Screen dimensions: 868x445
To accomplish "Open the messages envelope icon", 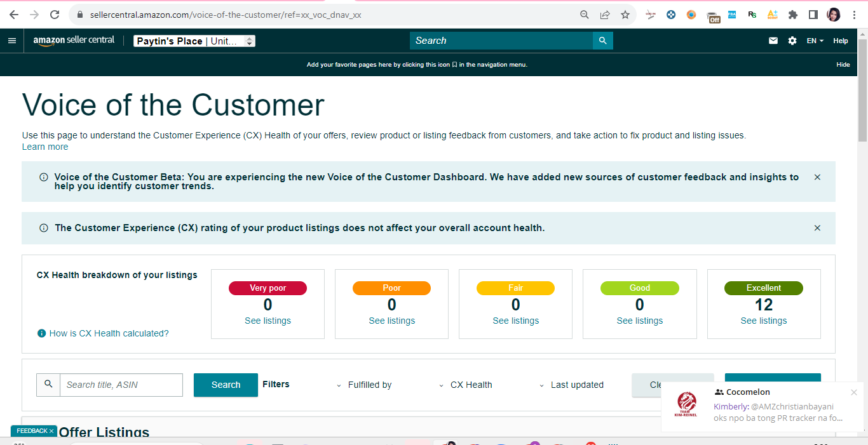I will 773,41.
